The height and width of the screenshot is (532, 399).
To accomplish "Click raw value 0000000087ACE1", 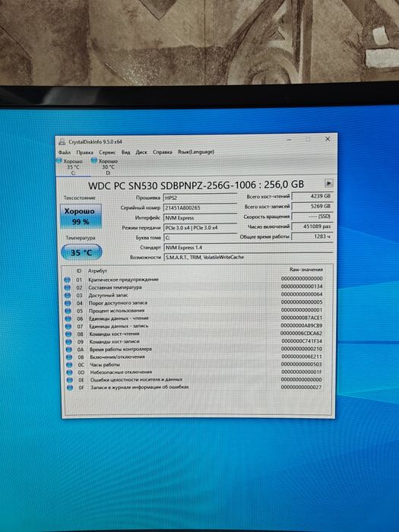I will click(302, 318).
